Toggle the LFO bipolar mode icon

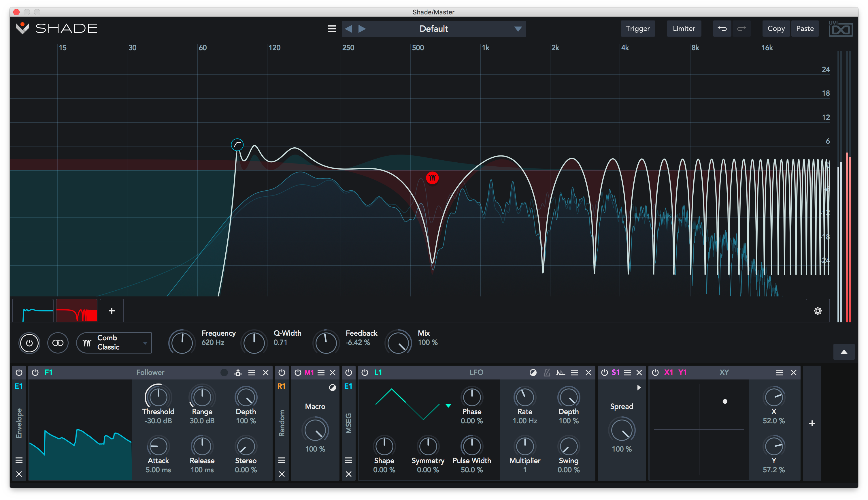pos(533,373)
